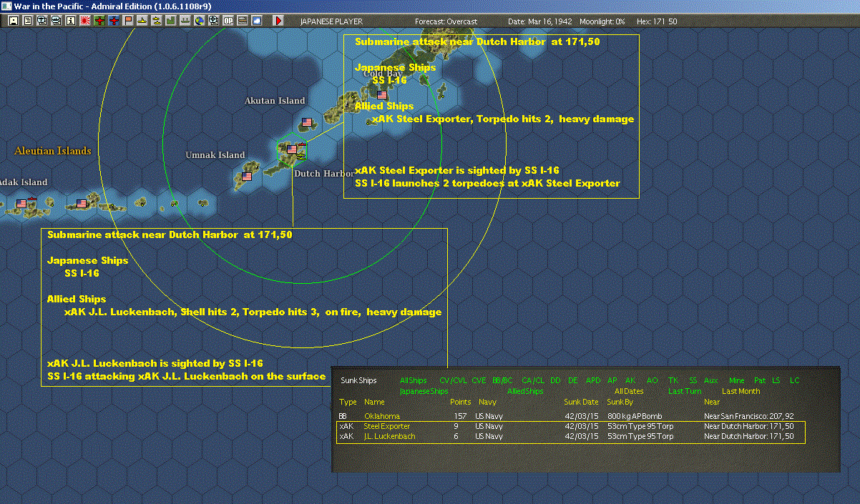Toggle the DD ship type filter
Image resolution: width=860 pixels, height=504 pixels.
pyautogui.click(x=555, y=380)
